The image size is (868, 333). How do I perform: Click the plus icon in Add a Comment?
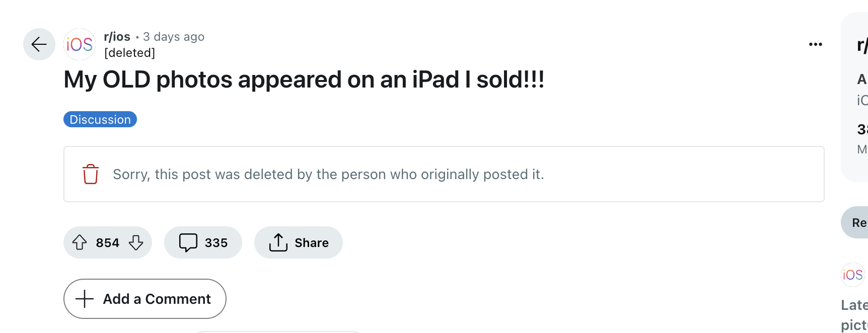[85, 299]
